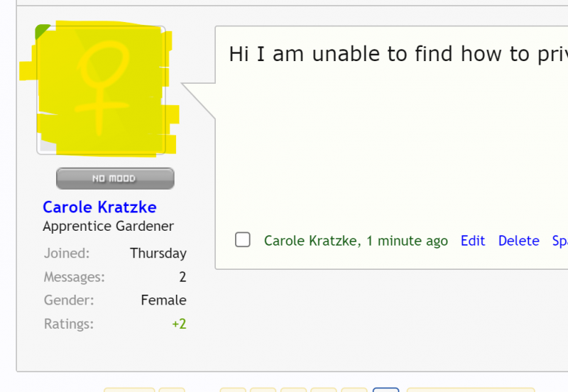Click the +2 ratings value
The image size is (568, 392).
coord(179,324)
